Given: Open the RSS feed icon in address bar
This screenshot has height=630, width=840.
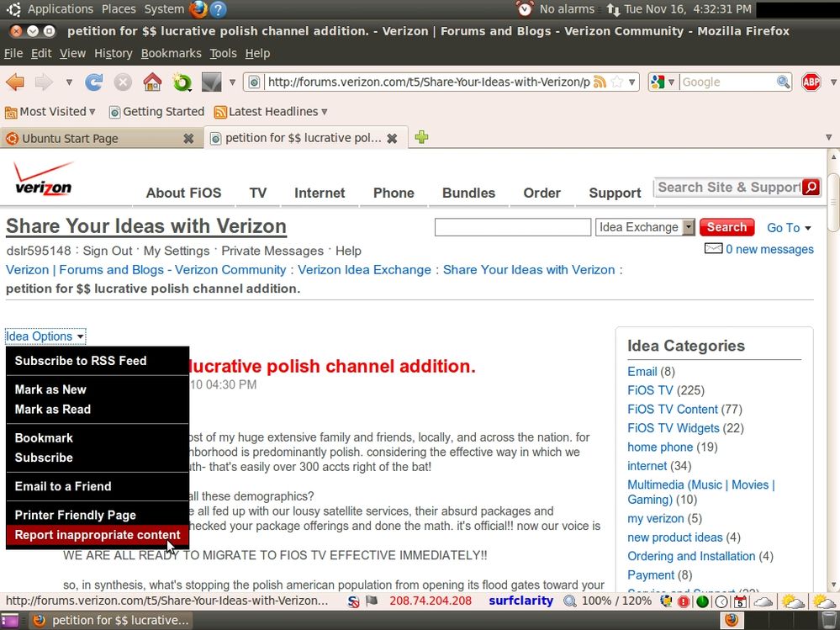Looking at the screenshot, I should [600, 82].
